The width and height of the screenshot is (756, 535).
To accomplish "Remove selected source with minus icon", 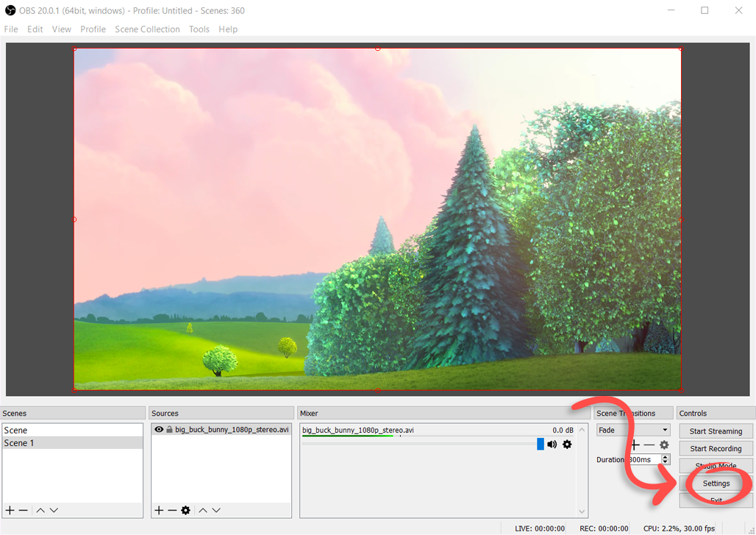I will [x=172, y=510].
